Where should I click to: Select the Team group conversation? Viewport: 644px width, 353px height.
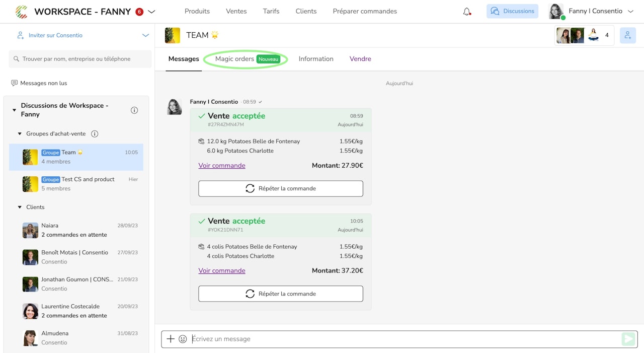[x=76, y=157]
